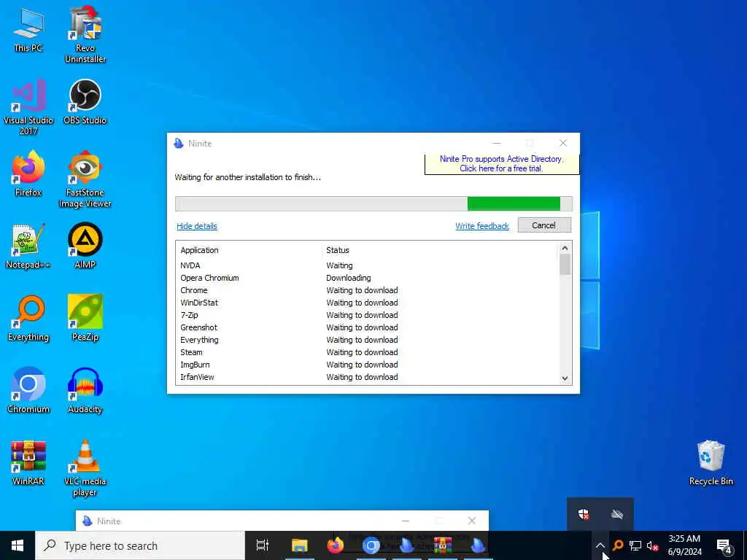Select OBS Studio desktop shortcut

(85, 102)
